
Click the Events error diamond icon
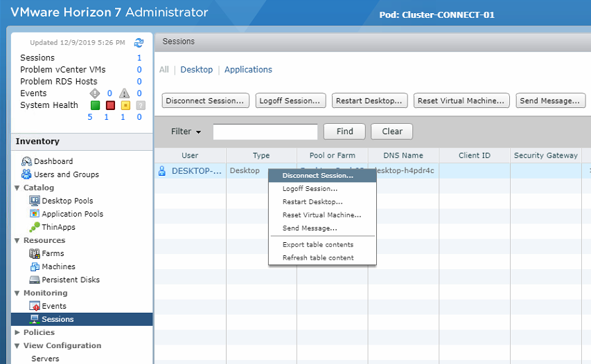(x=95, y=93)
